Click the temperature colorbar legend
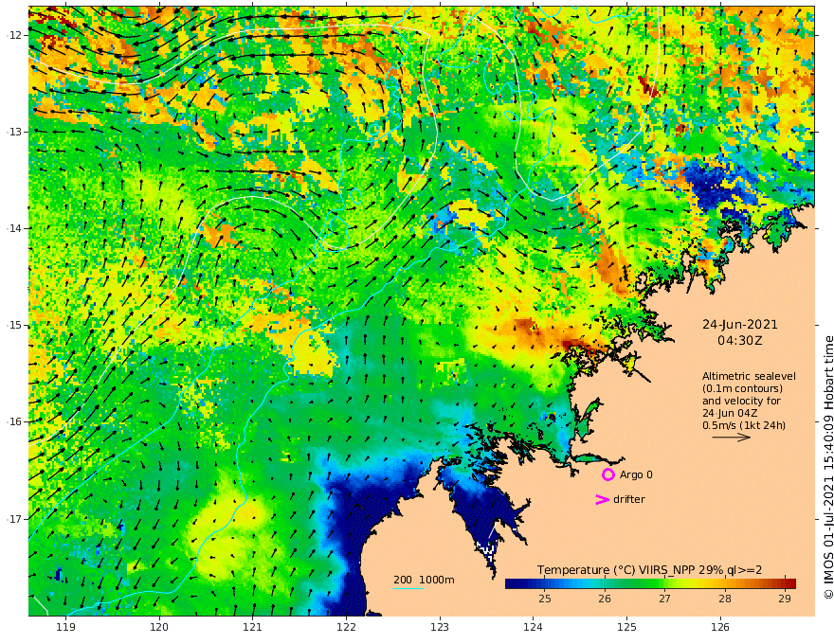 pyautogui.click(x=650, y=583)
